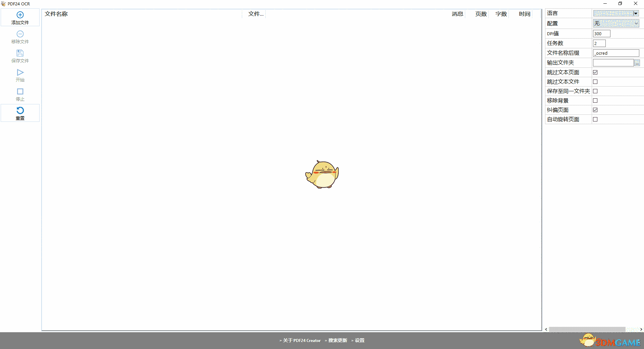Start the OCR process
644x349 pixels.
[20, 75]
